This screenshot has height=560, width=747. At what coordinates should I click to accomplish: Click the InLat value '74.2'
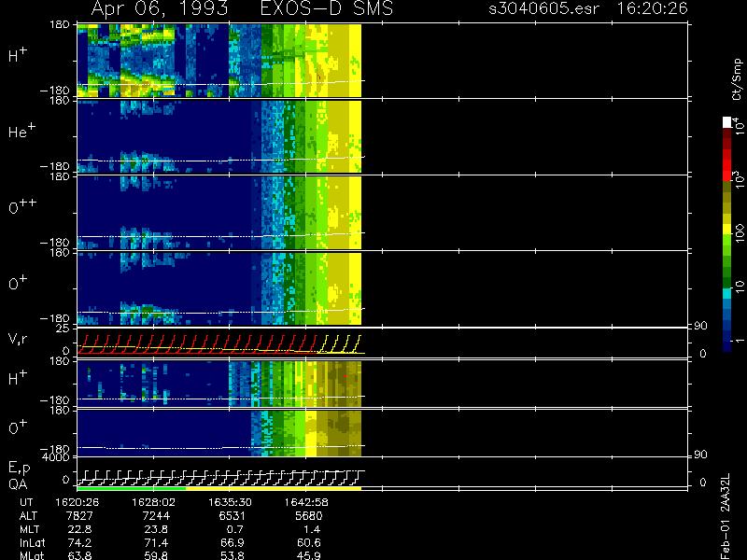[80, 542]
